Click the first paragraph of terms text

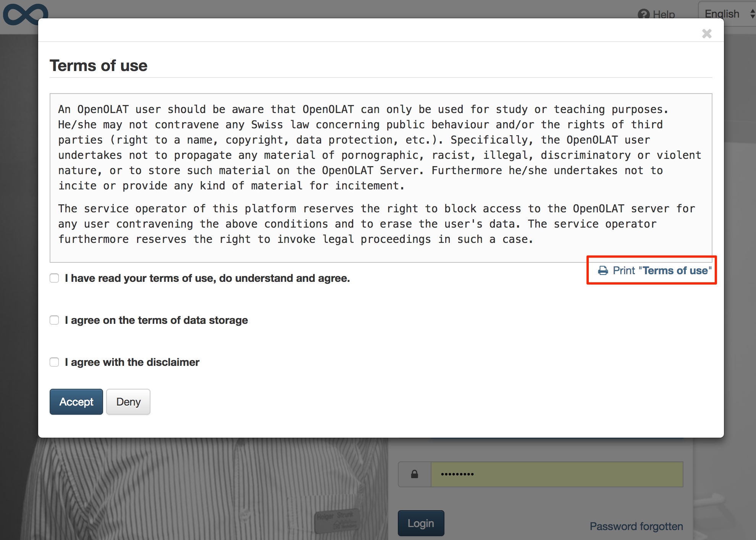pos(380,147)
